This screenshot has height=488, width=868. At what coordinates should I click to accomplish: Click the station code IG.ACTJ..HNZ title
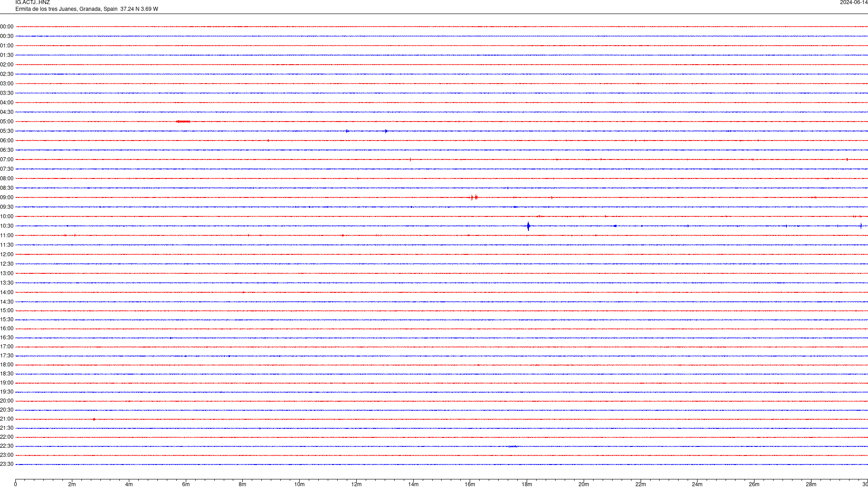33,3
